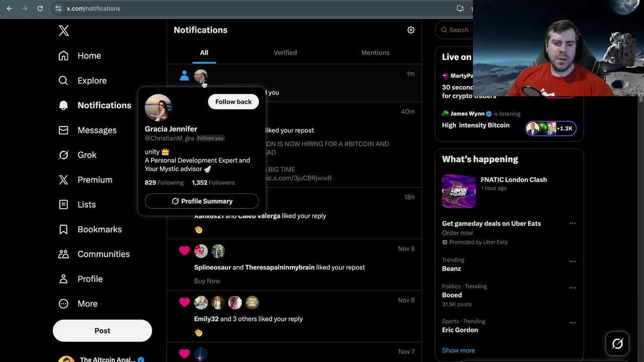
Task: Click the X logo in the sidebar
Action: point(64,31)
